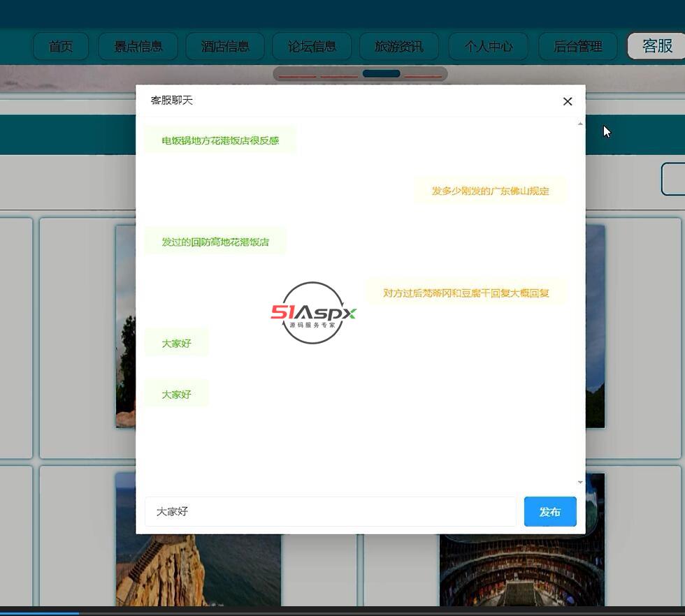The width and height of the screenshot is (685, 616).
Task: Open 旅游资讯 section
Action: 399,46
